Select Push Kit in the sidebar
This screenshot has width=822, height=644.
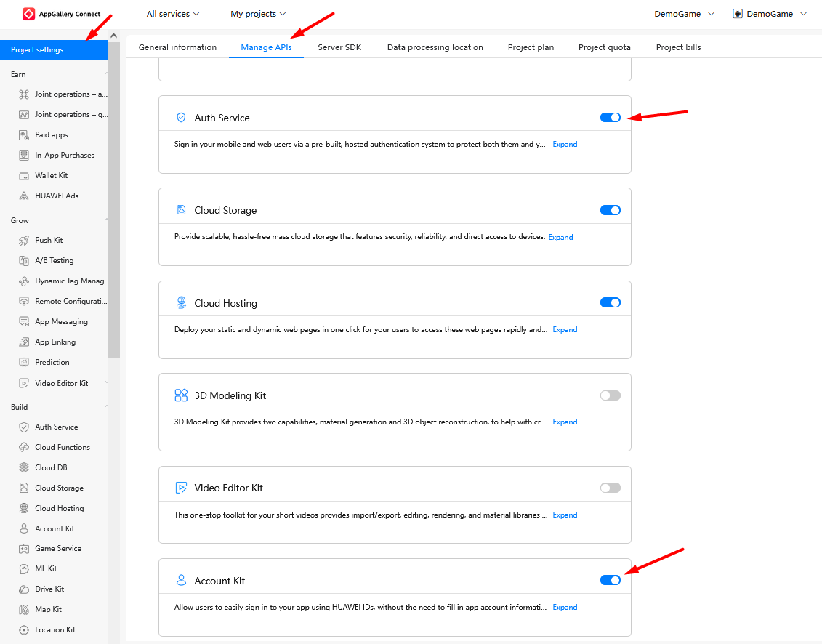coord(51,240)
